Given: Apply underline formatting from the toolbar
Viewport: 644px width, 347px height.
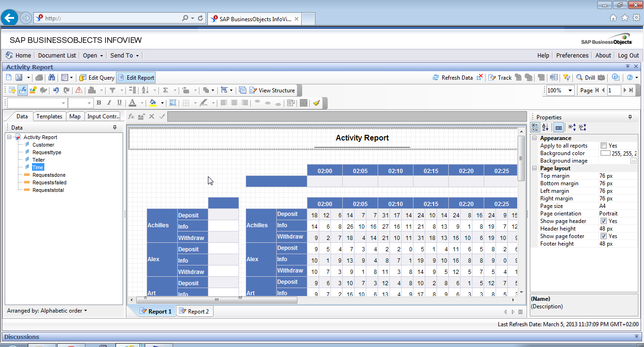Looking at the screenshot, I should [118, 103].
